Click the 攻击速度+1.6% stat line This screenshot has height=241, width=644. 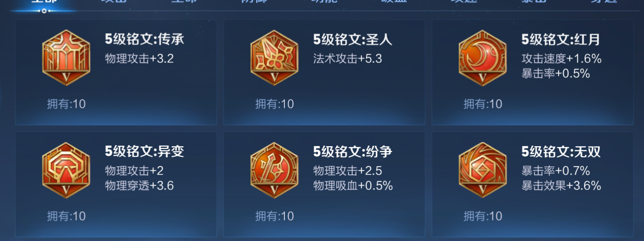(562, 59)
